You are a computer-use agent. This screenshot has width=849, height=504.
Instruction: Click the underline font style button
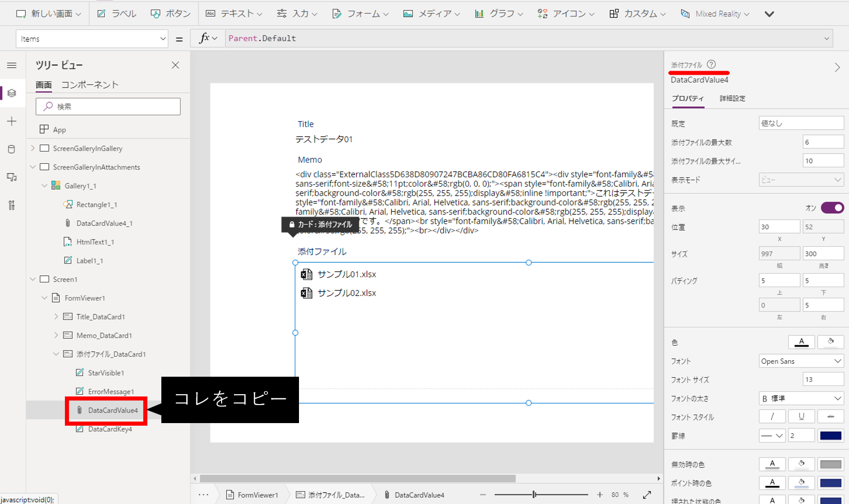click(x=802, y=416)
